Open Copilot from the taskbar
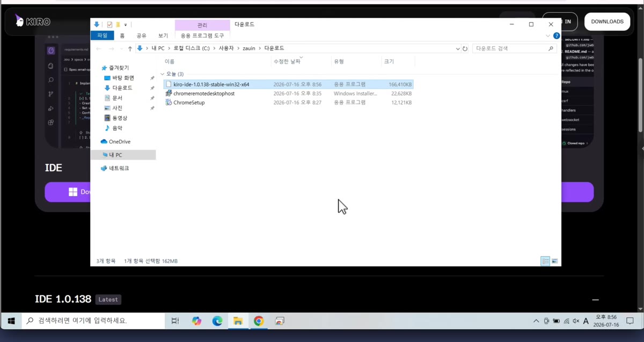 (x=196, y=321)
